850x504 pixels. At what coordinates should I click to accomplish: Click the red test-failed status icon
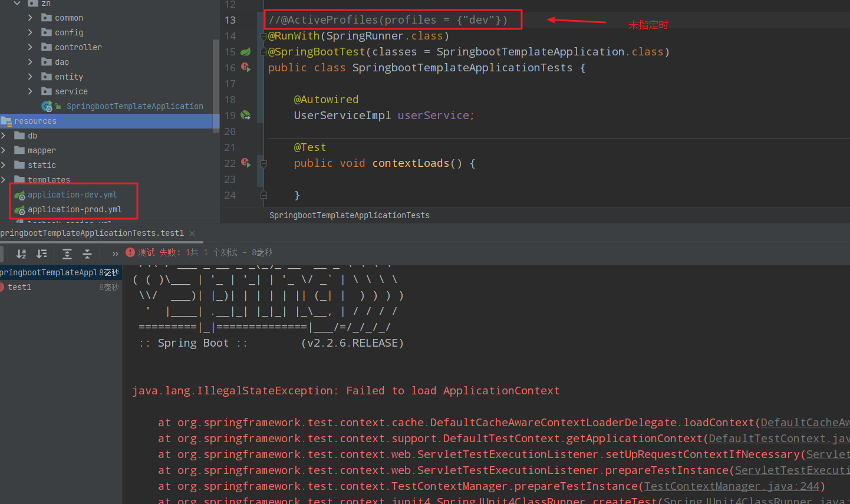(x=130, y=252)
